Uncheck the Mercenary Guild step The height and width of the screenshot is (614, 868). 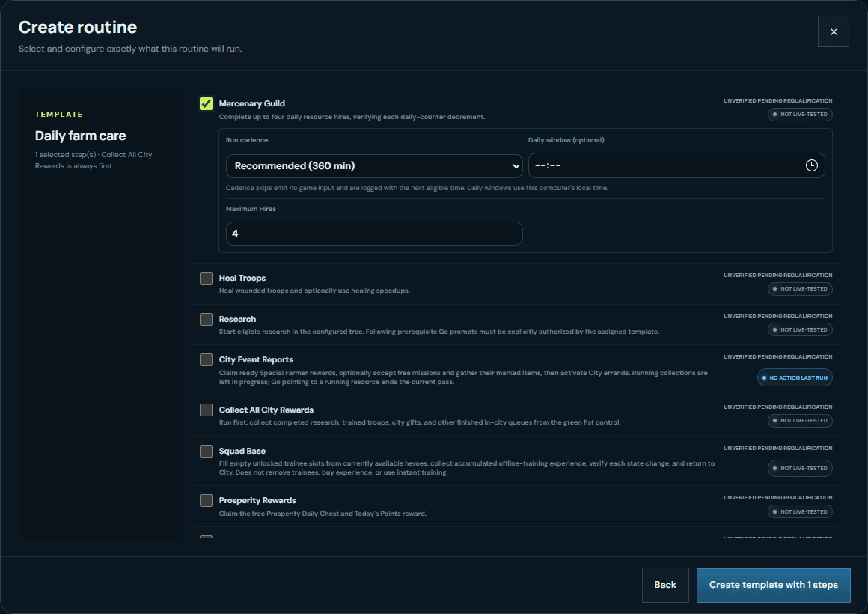tap(206, 103)
